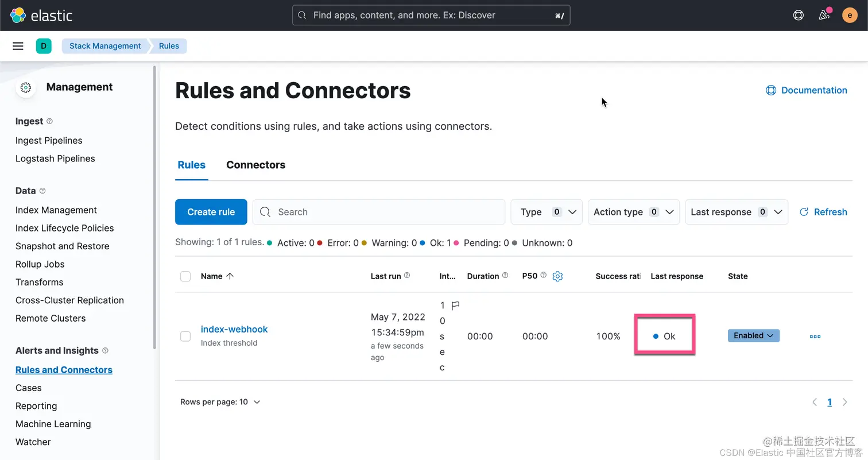
Task: Click the Create rule button
Action: [x=211, y=212]
